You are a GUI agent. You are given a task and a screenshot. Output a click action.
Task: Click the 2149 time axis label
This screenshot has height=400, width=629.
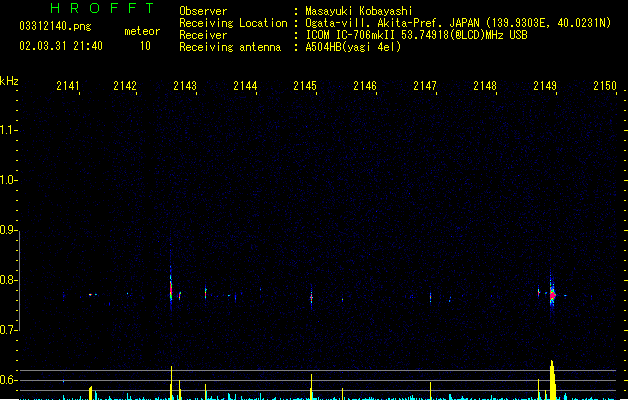coord(545,86)
